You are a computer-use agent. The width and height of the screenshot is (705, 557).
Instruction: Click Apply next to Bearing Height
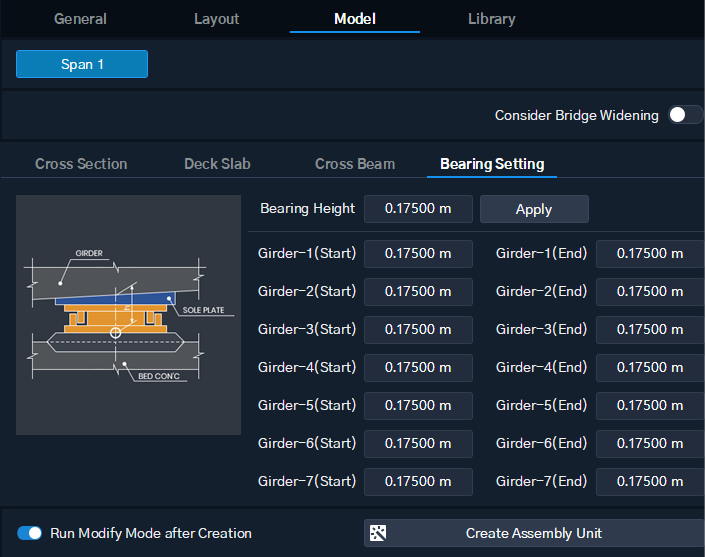(534, 209)
